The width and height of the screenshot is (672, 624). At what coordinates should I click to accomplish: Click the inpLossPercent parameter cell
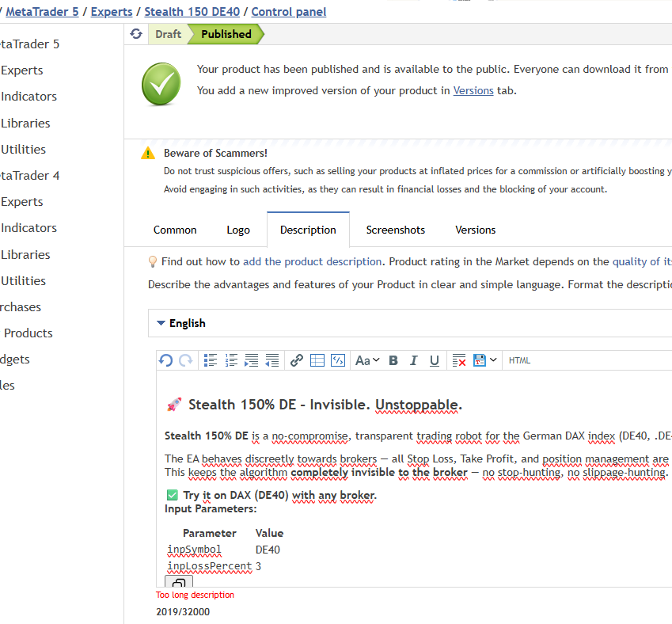click(x=210, y=566)
